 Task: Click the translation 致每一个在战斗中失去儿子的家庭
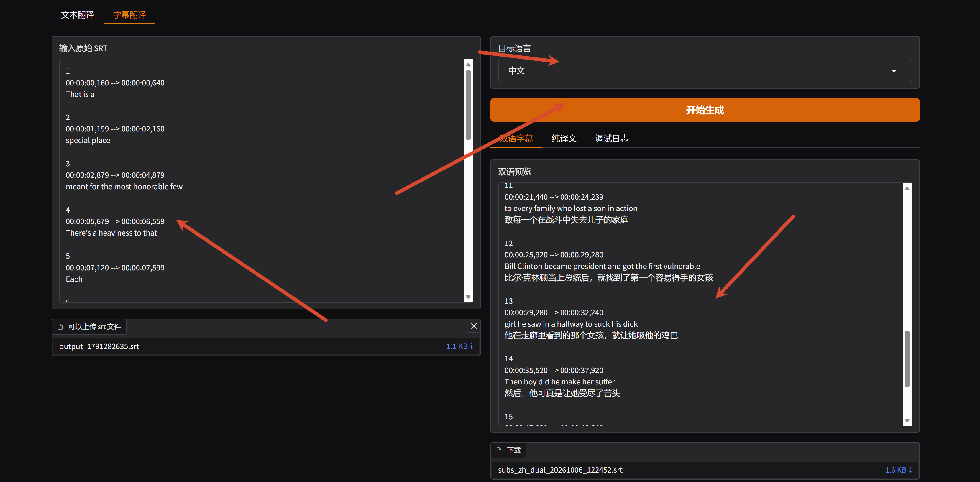click(x=566, y=220)
